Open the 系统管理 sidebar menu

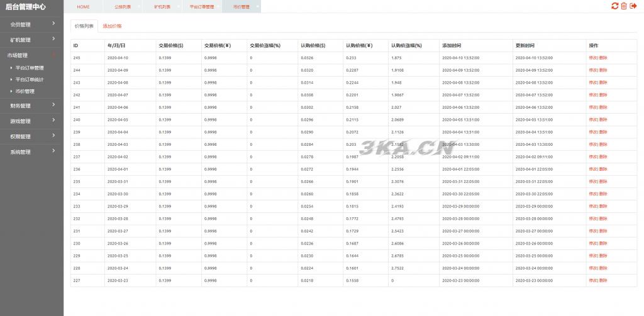[31, 151]
